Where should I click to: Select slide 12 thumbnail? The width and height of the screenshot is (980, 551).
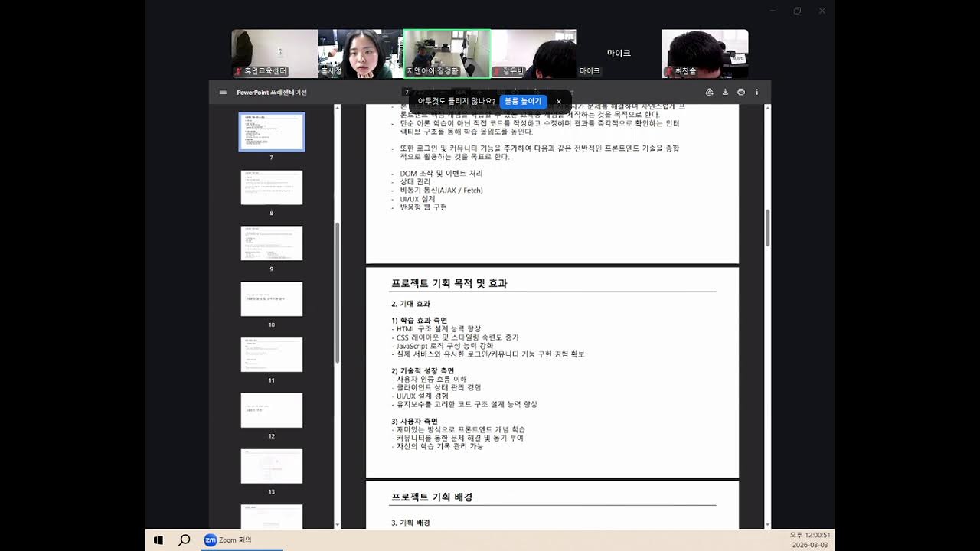pyautogui.click(x=272, y=410)
